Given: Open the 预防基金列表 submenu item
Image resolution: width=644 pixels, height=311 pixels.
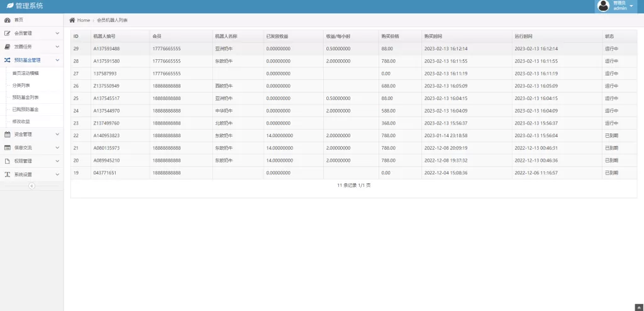Looking at the screenshot, I should pos(25,98).
